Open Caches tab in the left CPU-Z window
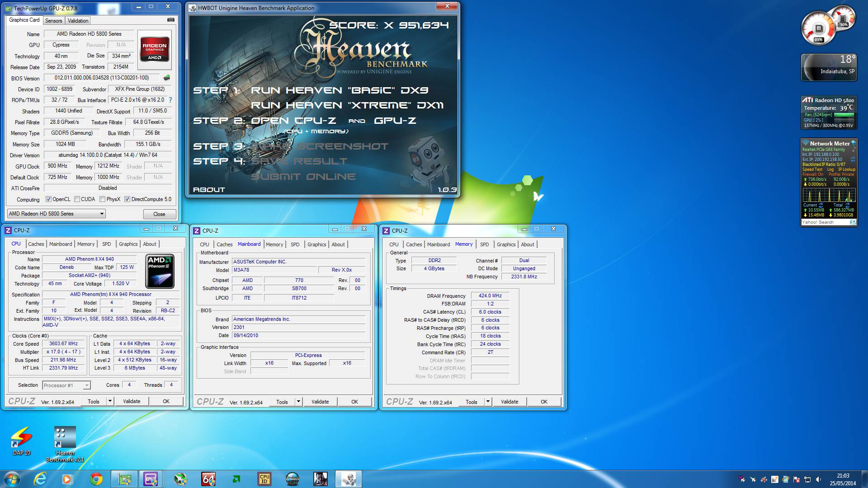Image resolution: width=868 pixels, height=488 pixels. [x=36, y=244]
